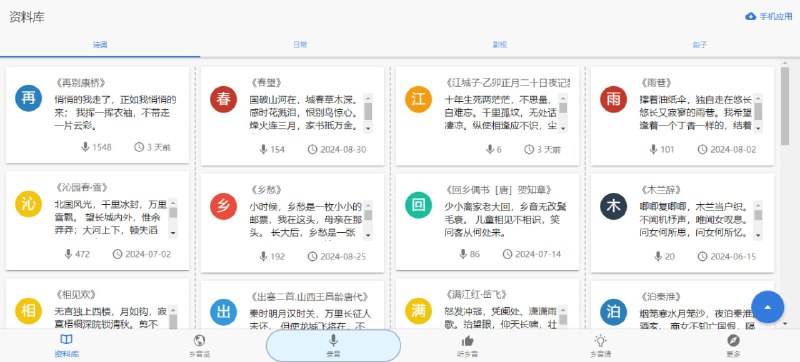Open the poem title 《再别康桥》

[81, 82]
